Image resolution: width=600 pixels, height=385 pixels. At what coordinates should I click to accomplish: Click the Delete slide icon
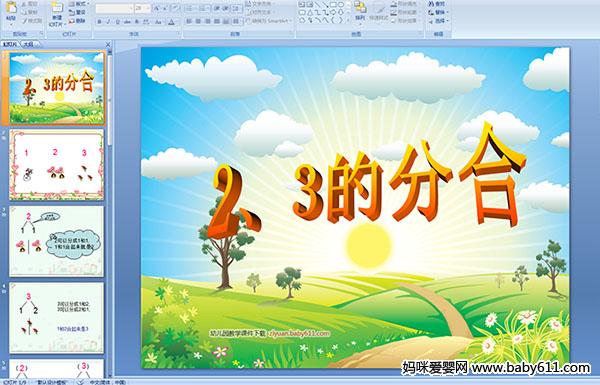click(x=78, y=21)
